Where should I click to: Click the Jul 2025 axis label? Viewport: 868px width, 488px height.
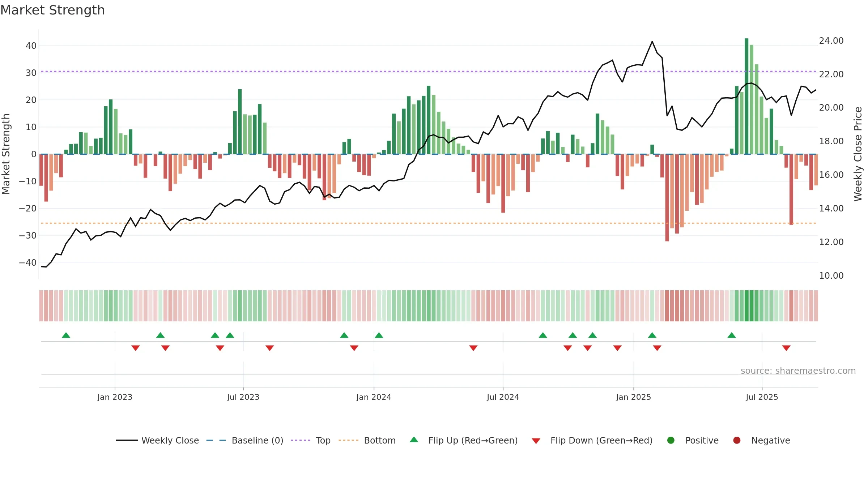pyautogui.click(x=762, y=397)
